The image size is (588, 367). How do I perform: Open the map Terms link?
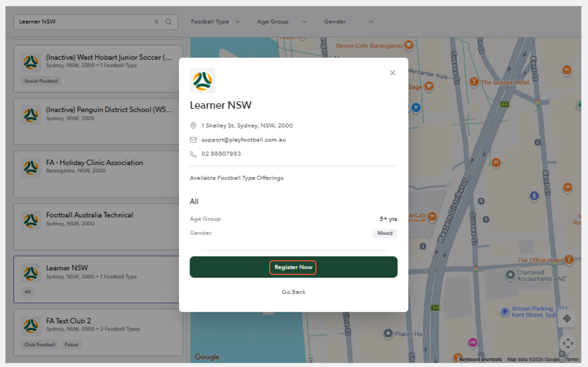point(572,359)
